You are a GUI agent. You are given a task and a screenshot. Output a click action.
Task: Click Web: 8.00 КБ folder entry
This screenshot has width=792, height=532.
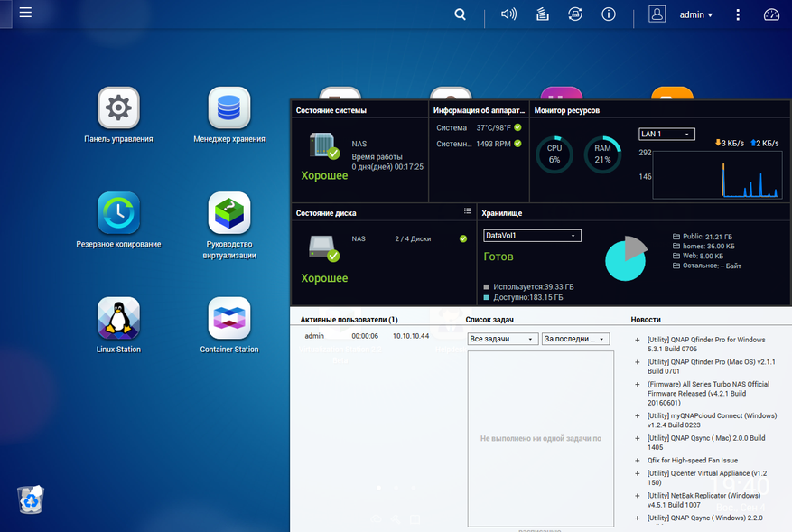(697, 256)
